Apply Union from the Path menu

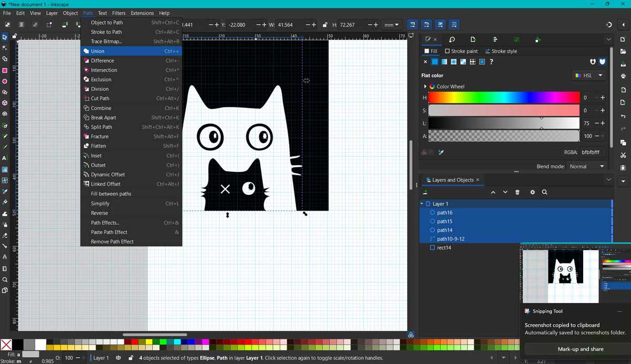(98, 51)
